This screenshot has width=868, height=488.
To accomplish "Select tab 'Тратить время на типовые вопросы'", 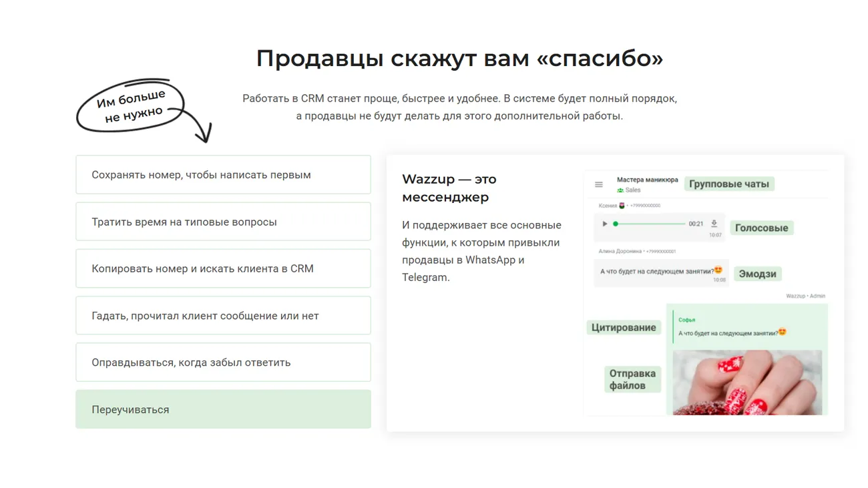I will [x=223, y=222].
